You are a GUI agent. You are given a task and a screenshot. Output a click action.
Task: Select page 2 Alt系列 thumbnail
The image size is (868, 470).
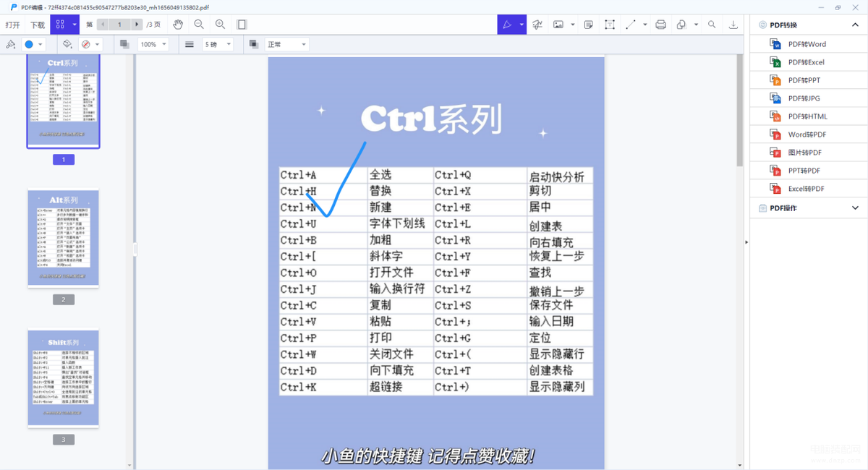coord(64,239)
